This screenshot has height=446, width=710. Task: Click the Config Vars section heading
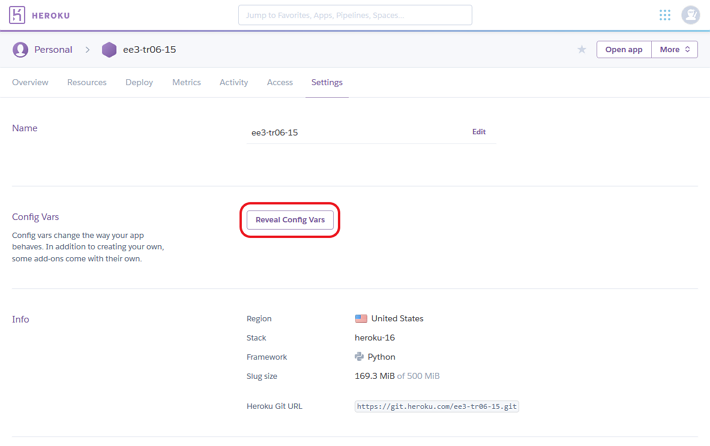35,217
